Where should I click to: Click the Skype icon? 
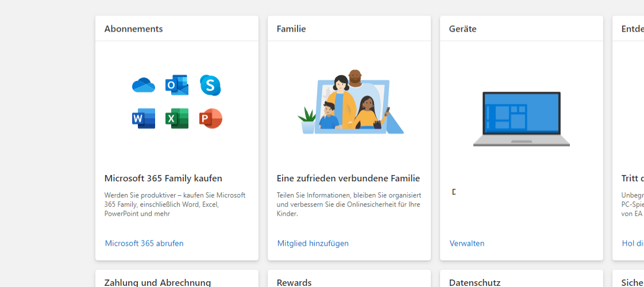coord(210,85)
